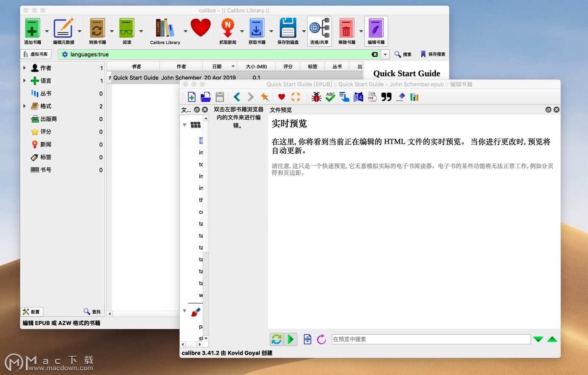Image resolution: width=588 pixels, height=375 pixels.
Task: Click the 保存搜索 button
Action: pos(433,54)
